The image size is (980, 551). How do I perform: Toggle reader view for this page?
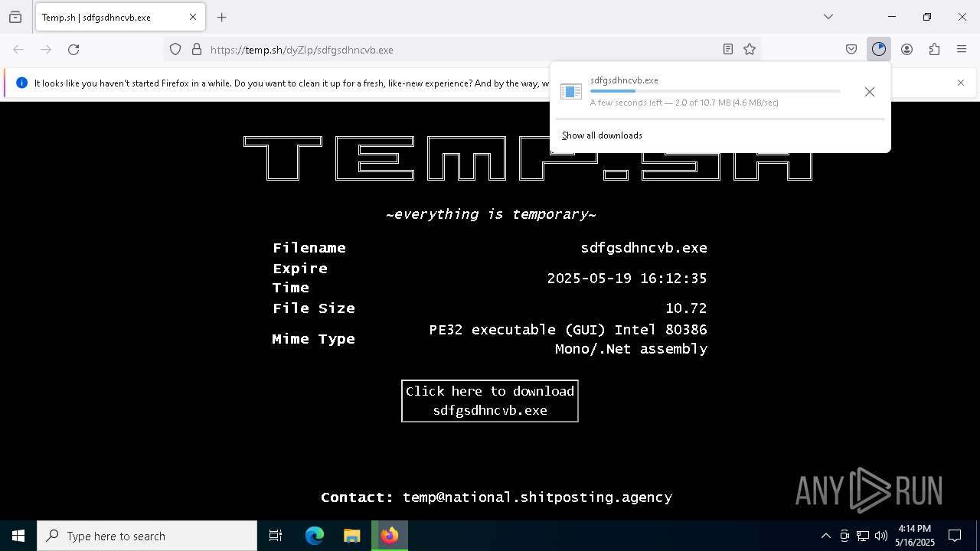[728, 50]
